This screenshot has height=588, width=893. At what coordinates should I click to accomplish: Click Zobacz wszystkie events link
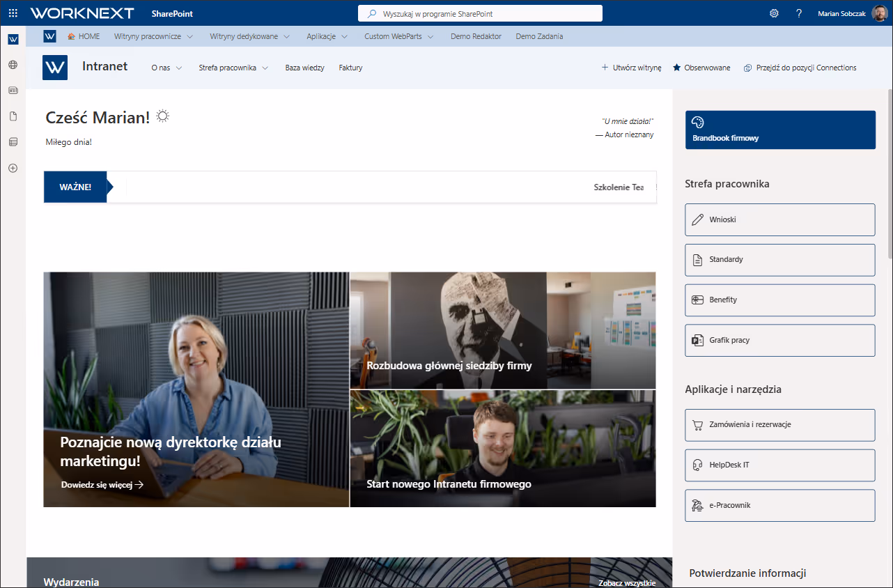click(627, 583)
